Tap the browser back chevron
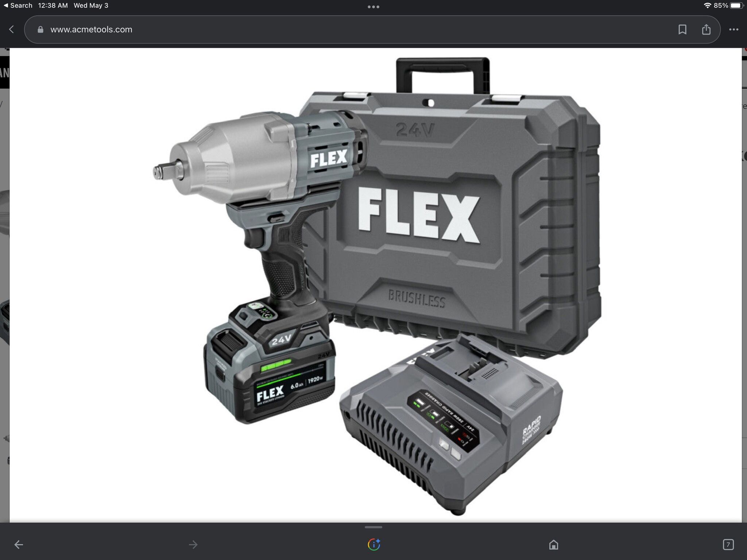747x560 pixels. (12, 30)
